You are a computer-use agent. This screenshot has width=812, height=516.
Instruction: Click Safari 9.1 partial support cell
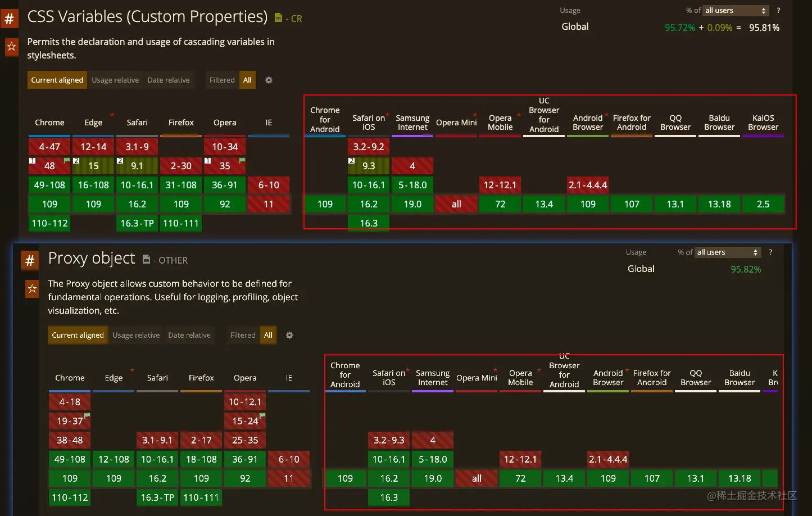(137, 166)
